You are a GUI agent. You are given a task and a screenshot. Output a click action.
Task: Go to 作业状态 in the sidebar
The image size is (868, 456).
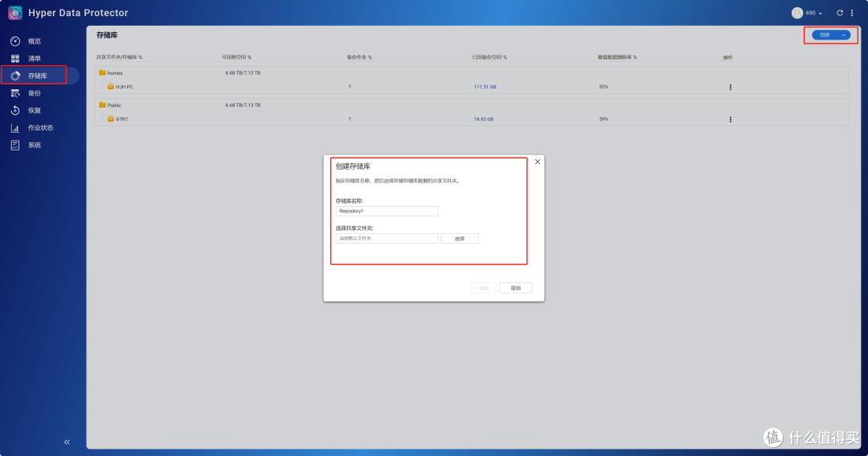coord(40,128)
